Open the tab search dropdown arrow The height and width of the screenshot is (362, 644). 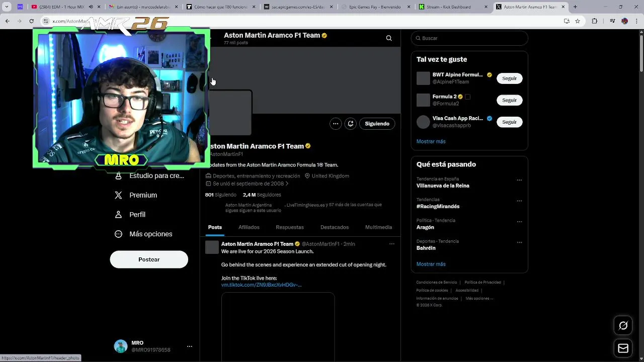[7, 7]
